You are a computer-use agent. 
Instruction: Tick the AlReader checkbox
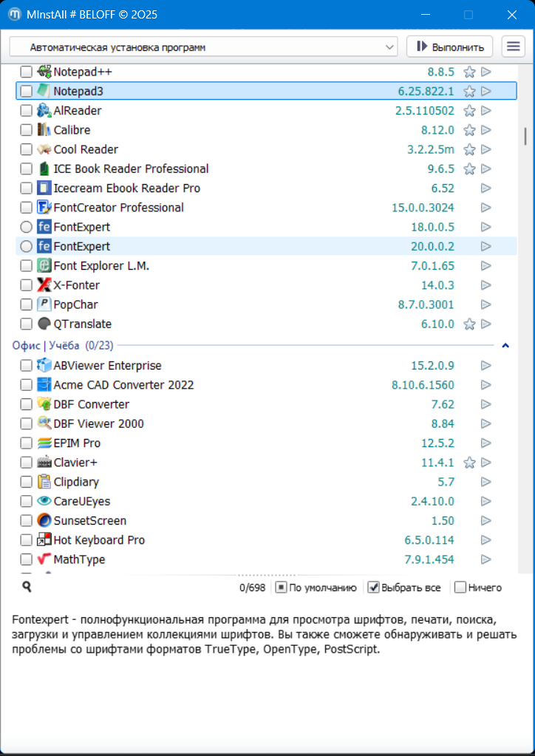coord(26,111)
